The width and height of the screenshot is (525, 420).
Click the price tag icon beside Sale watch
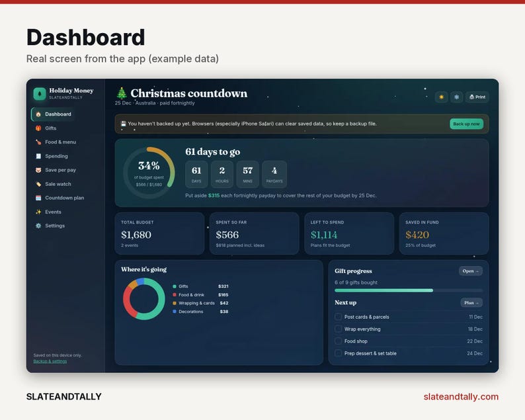tap(38, 184)
